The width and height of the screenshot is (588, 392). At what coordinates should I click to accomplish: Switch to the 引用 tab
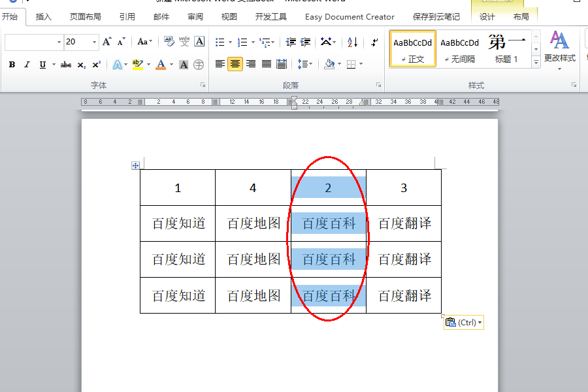(x=127, y=17)
